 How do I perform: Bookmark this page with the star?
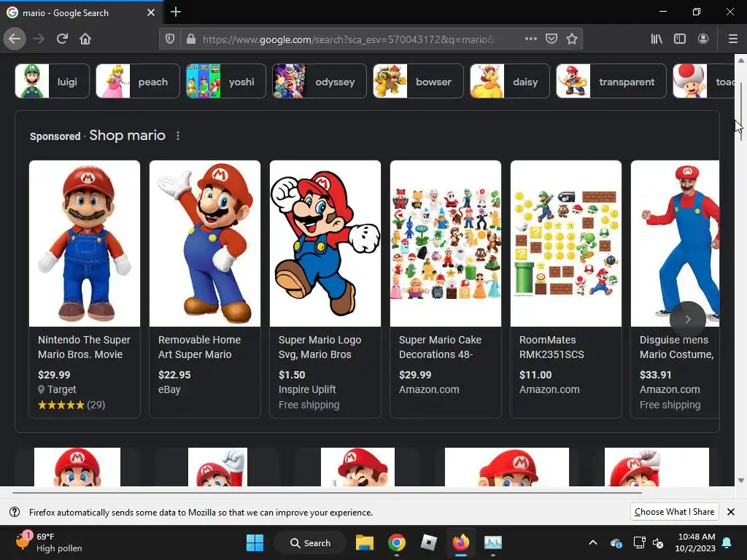click(x=572, y=39)
